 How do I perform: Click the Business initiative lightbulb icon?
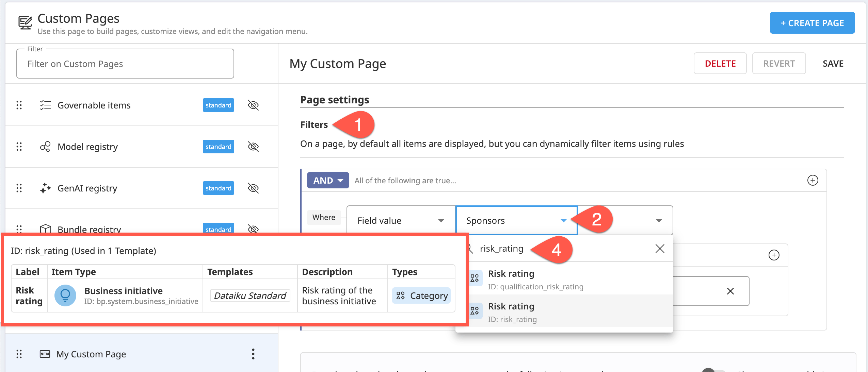(65, 295)
